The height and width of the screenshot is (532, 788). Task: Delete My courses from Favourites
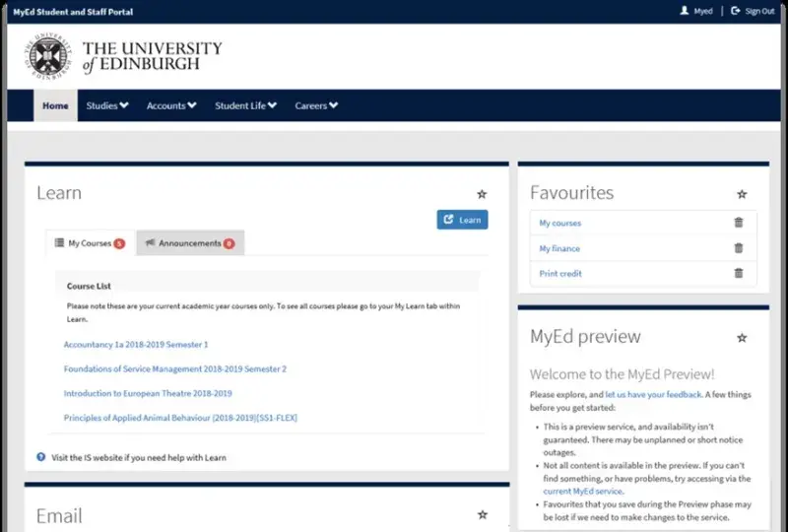[x=739, y=223]
